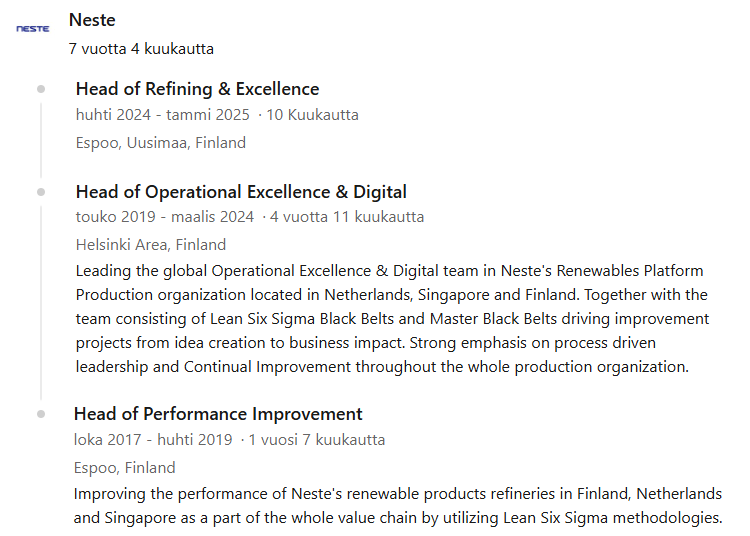The width and height of the screenshot is (750, 536).
Task: Click the date range huhti 2024 - tammi 2025
Action: (x=163, y=114)
